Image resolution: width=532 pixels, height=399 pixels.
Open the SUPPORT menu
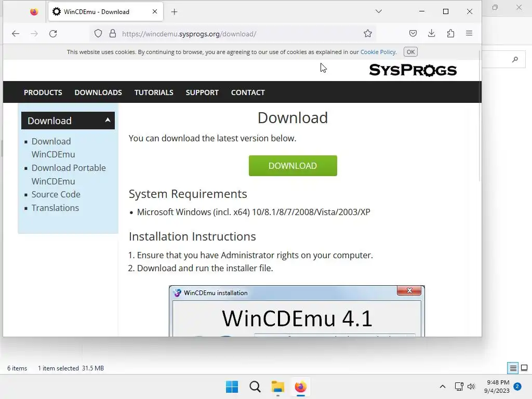[202, 92]
